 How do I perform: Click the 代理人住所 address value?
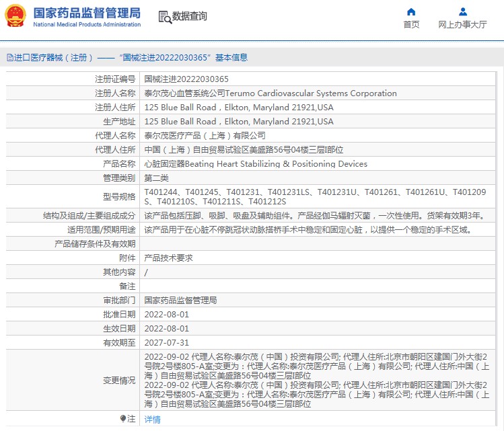[x=244, y=150]
